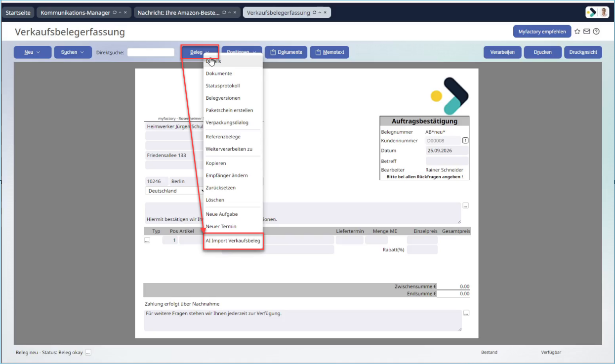Open the ellipsis button beside status Beleg okay
Screen dimensions: 615x364
pyautogui.click(x=88, y=352)
